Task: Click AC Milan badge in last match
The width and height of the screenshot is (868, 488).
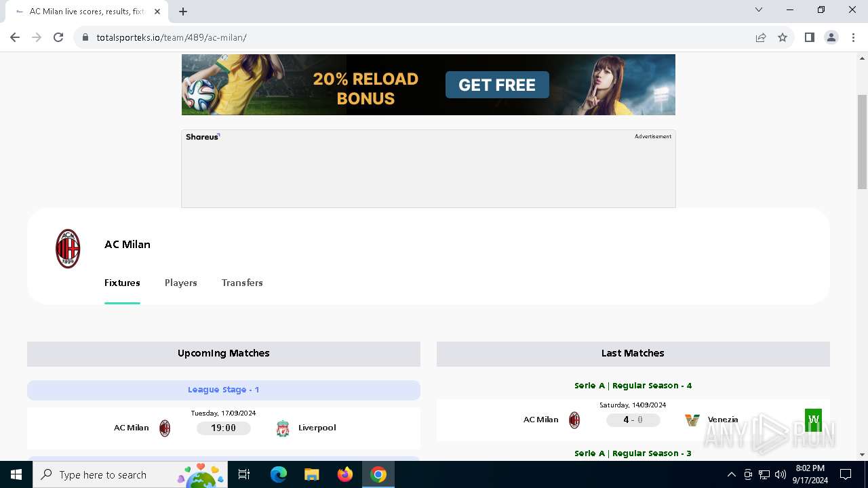Action: [x=574, y=420]
